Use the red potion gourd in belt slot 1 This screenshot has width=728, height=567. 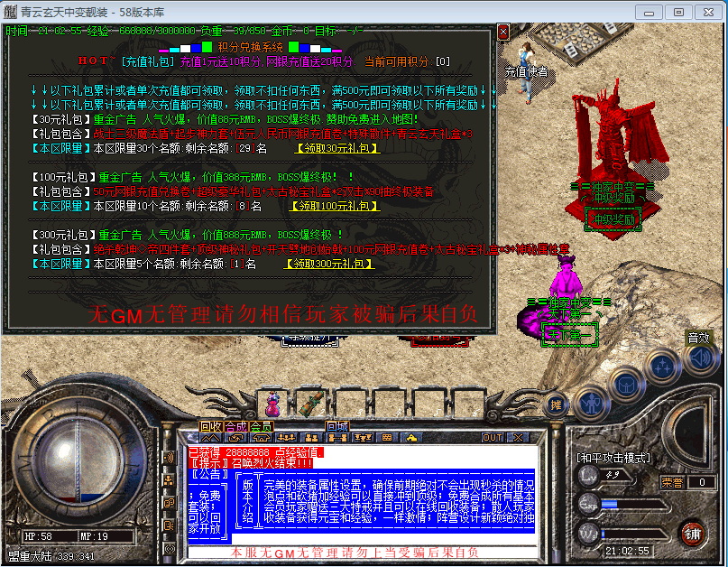273,404
